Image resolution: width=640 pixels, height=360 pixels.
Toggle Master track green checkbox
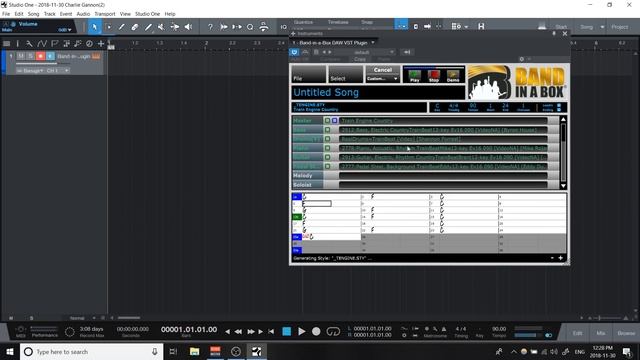point(327,120)
